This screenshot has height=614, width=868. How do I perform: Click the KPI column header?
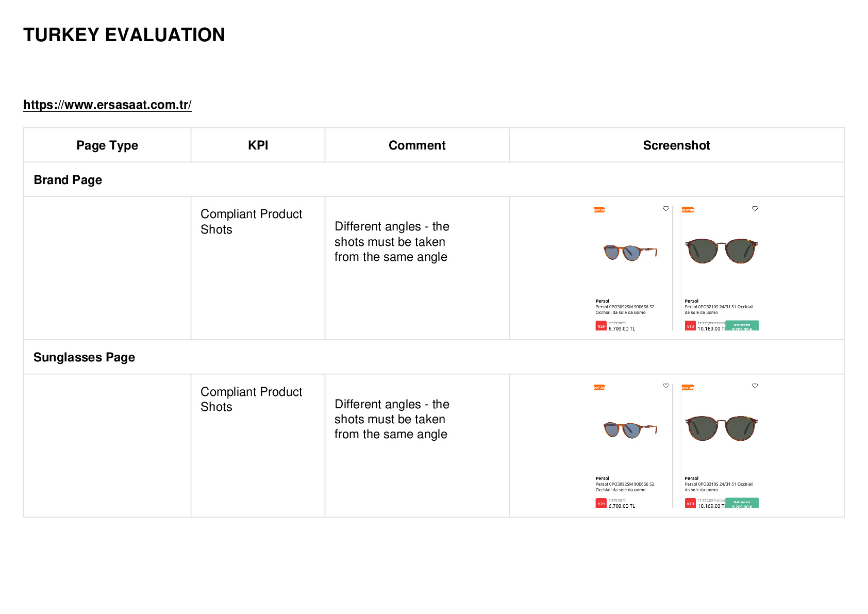pyautogui.click(x=258, y=145)
